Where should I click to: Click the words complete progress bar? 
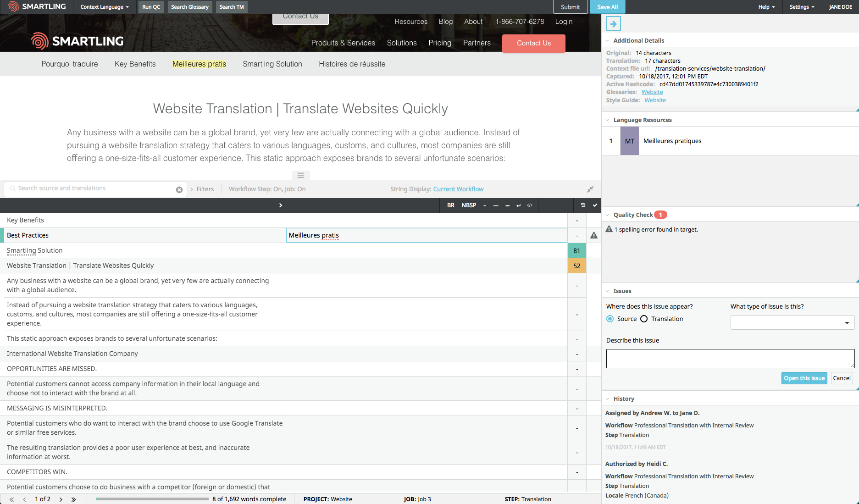point(152,499)
